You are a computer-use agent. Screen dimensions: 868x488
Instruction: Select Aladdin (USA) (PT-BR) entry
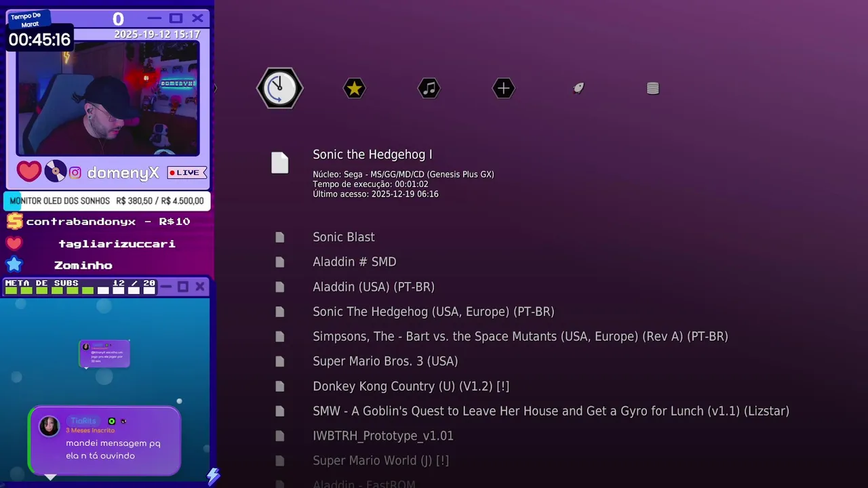tap(374, 287)
